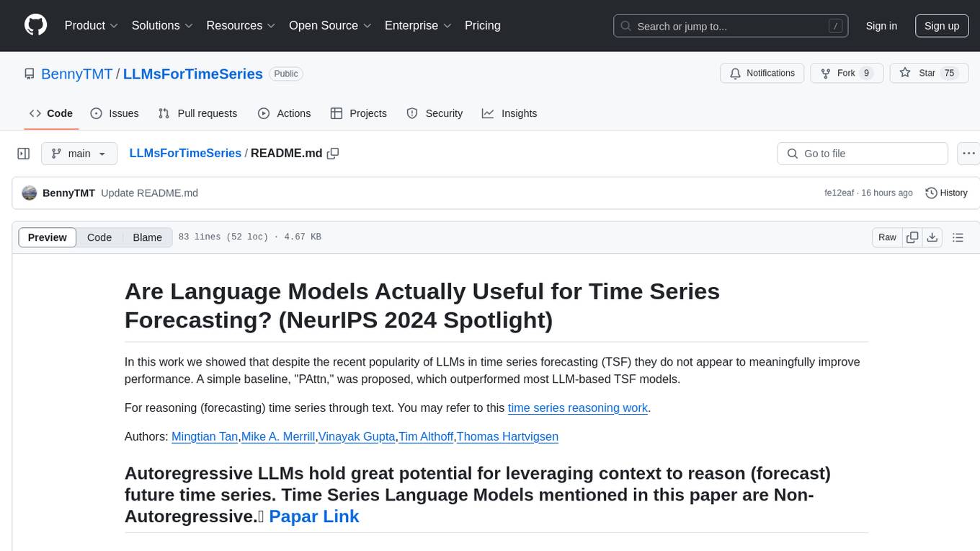The width and height of the screenshot is (980, 551).
Task: Open the main branch selector dropdown
Action: (79, 154)
